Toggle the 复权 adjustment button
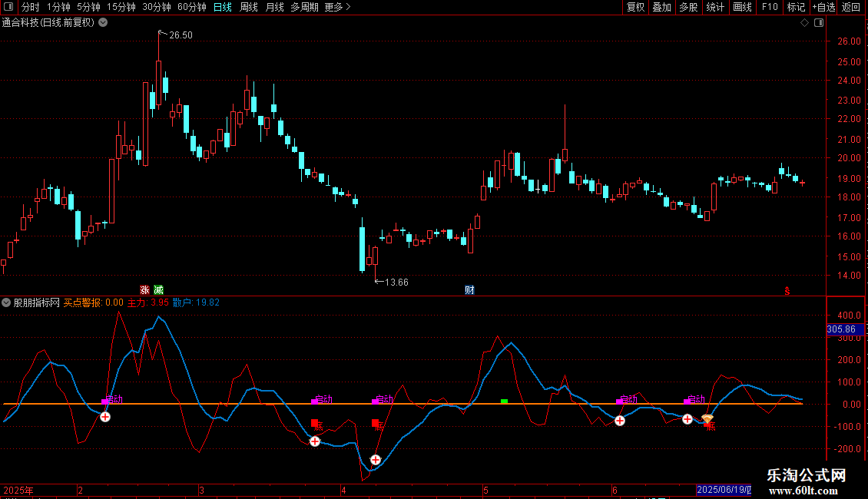Viewport: 868px width, 499px height. click(x=635, y=7)
